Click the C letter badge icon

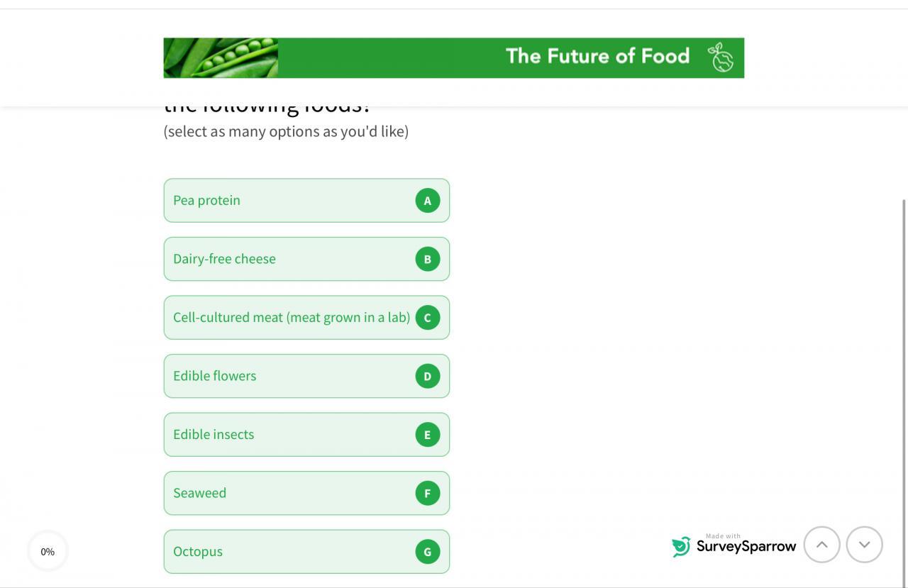point(428,318)
